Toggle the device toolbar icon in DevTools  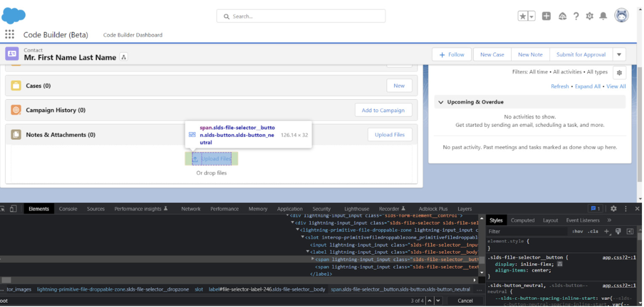click(x=13, y=209)
